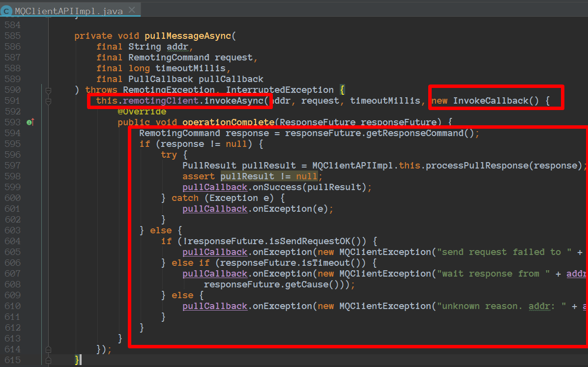This screenshot has width=588, height=367.
Task: Click operationComplete method name
Action: pyautogui.click(x=229, y=123)
